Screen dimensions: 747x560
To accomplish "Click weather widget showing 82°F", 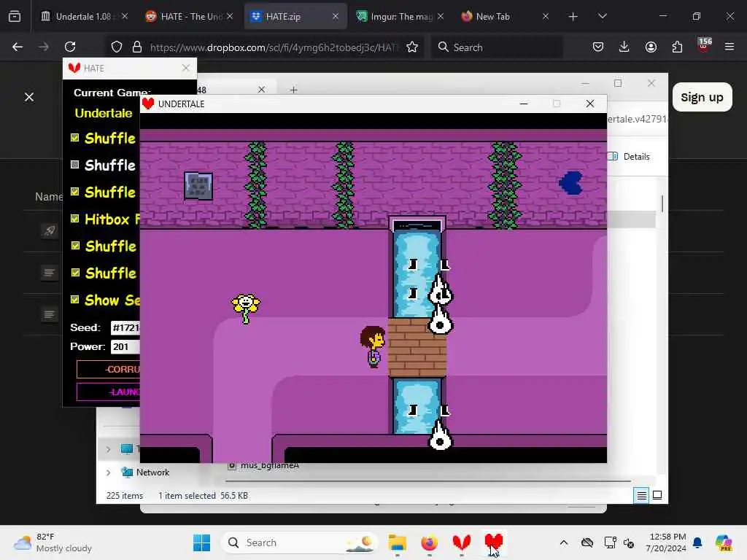I will coord(53,542).
